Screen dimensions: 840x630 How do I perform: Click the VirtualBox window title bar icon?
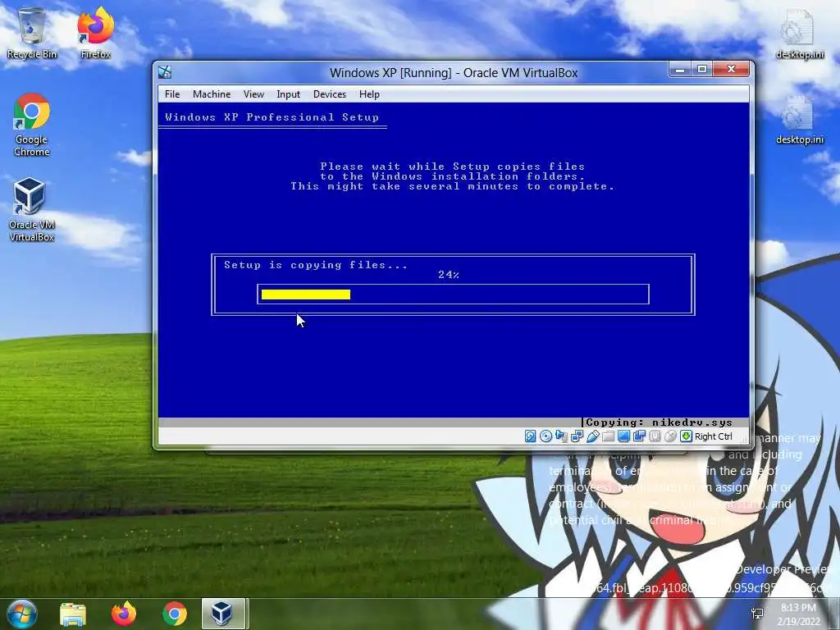click(165, 72)
